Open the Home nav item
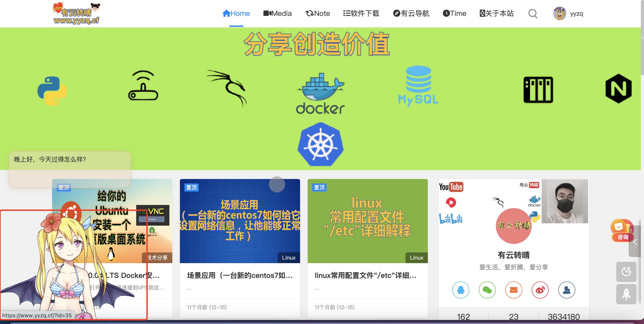 click(x=236, y=13)
